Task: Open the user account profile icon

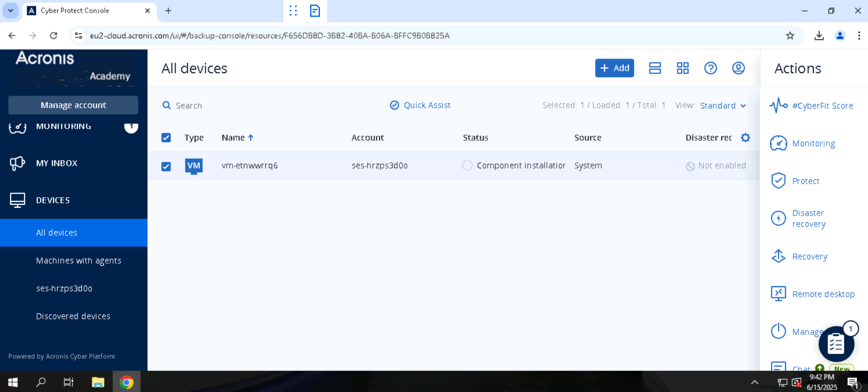Action: pos(738,68)
